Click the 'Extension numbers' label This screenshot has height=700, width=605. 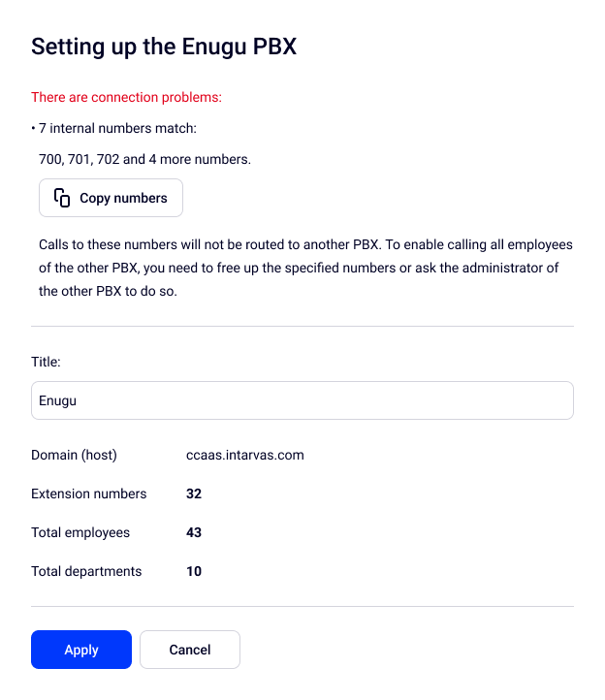click(x=89, y=493)
